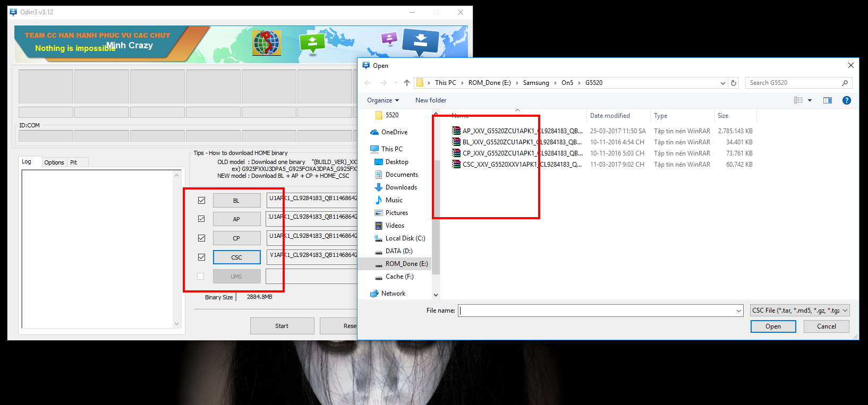Uncheck the CP file checkbox
This screenshot has width=868, height=405.
tap(201, 238)
